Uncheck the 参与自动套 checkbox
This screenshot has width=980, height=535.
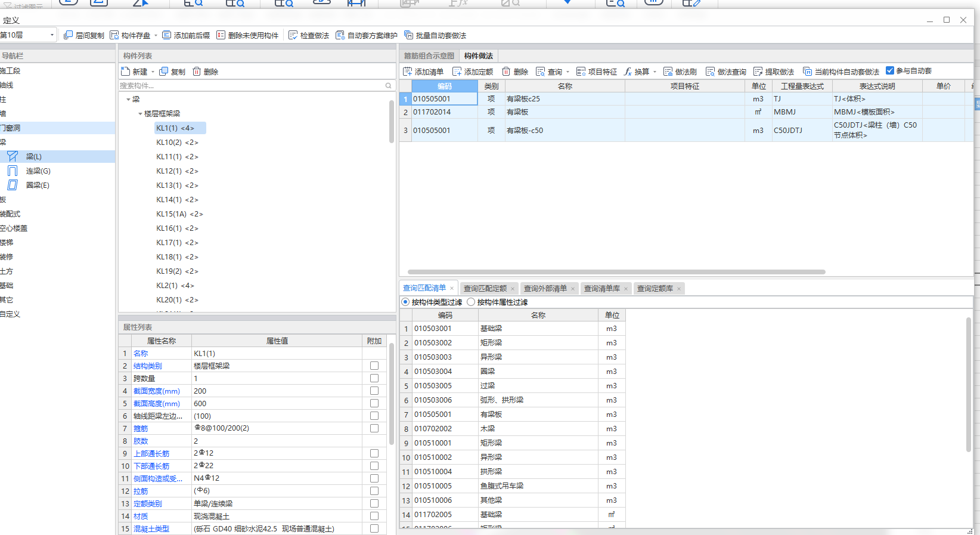[890, 70]
